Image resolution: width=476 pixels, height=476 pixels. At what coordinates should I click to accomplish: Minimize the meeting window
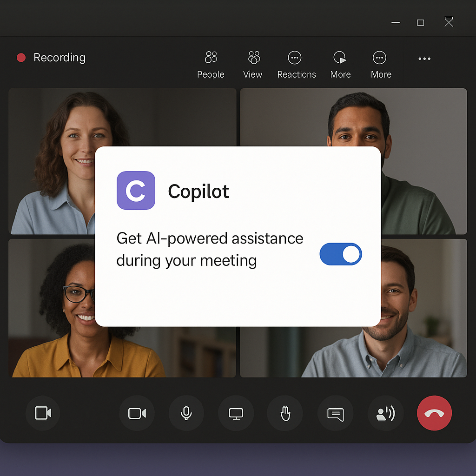coord(396,22)
